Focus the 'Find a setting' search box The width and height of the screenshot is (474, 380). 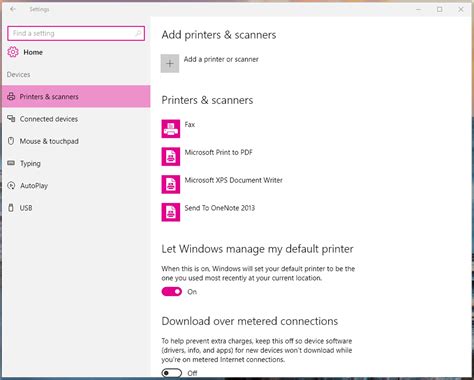coord(76,33)
